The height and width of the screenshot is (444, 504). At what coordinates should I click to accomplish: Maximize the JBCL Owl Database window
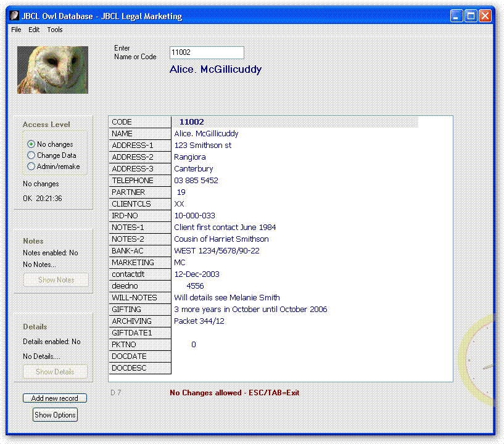pyautogui.click(x=471, y=16)
